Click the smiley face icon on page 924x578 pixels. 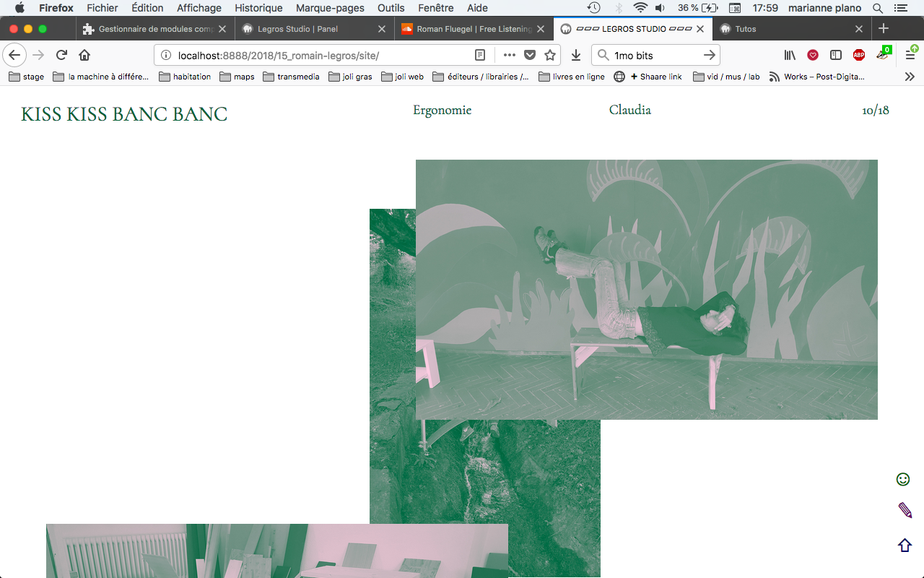click(x=902, y=479)
